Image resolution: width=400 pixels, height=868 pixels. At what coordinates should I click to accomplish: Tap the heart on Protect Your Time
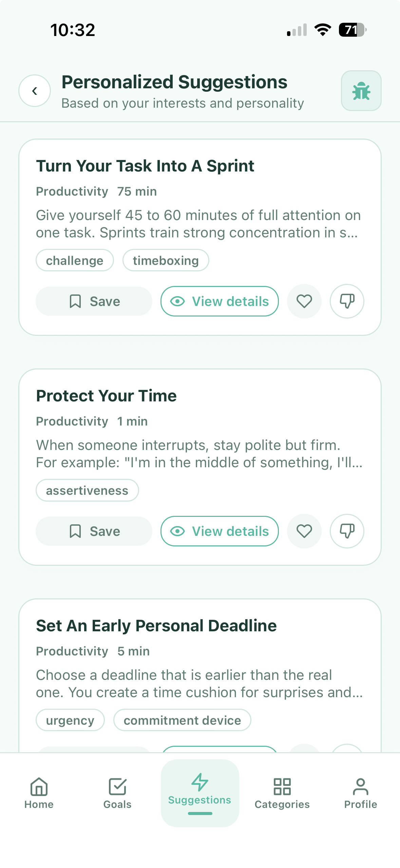click(x=304, y=531)
